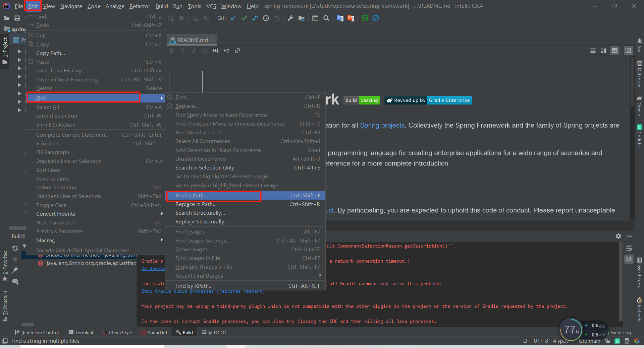
Task: Choose Find by XPath menu entry
Action: pos(246,286)
